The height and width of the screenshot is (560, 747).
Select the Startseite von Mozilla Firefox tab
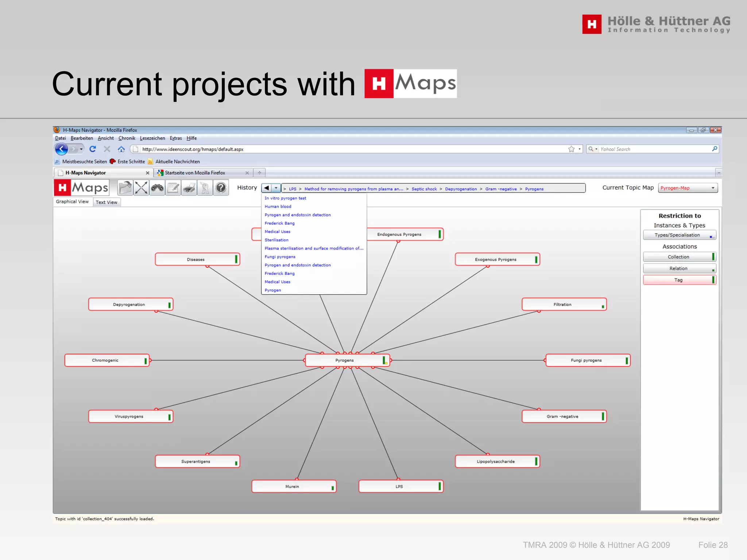pos(203,173)
